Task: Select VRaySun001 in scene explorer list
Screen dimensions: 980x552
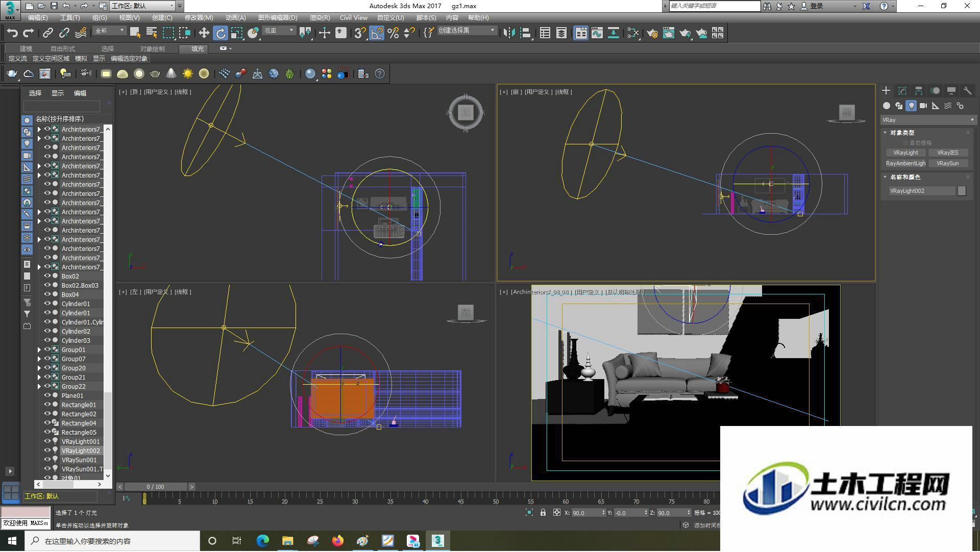Action: (x=79, y=460)
